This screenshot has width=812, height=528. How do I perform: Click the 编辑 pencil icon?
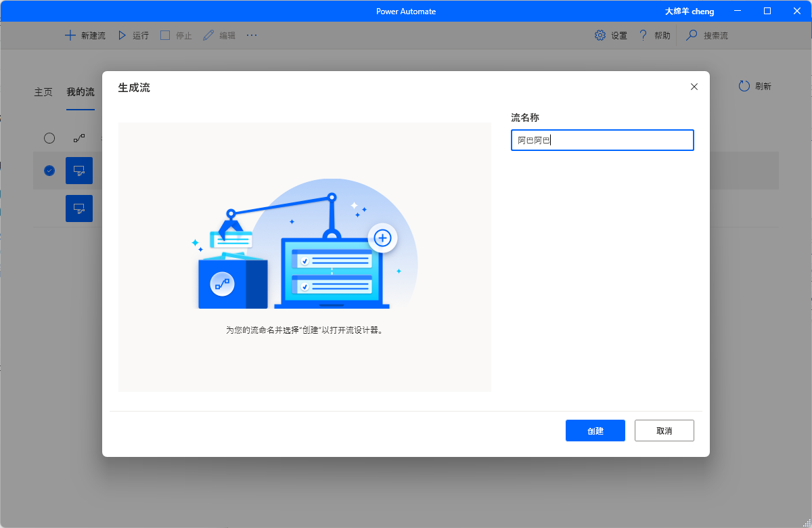[208, 35]
